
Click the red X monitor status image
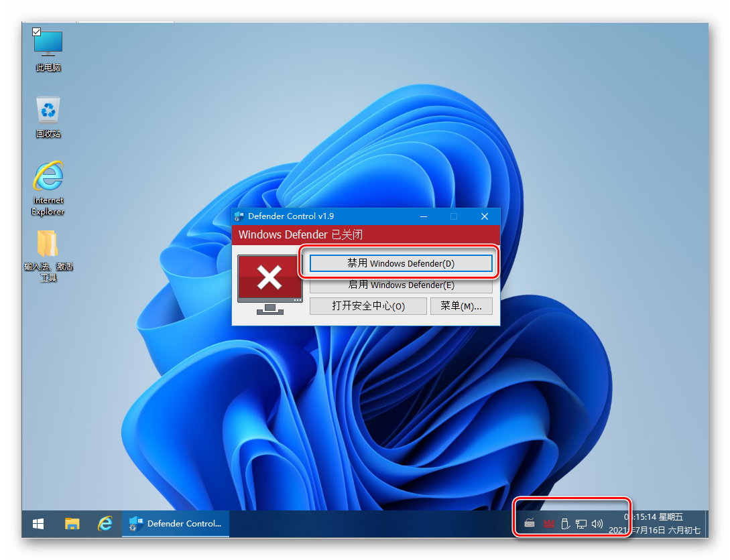(270, 284)
